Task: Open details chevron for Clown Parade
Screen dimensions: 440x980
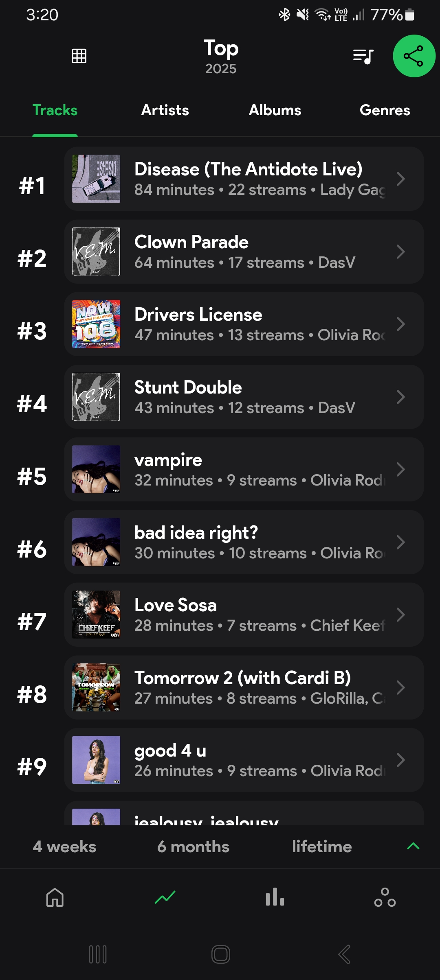Action: coord(400,252)
